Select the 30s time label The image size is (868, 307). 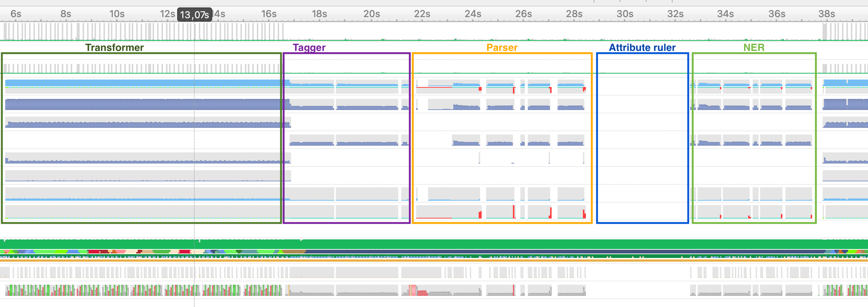click(x=625, y=14)
